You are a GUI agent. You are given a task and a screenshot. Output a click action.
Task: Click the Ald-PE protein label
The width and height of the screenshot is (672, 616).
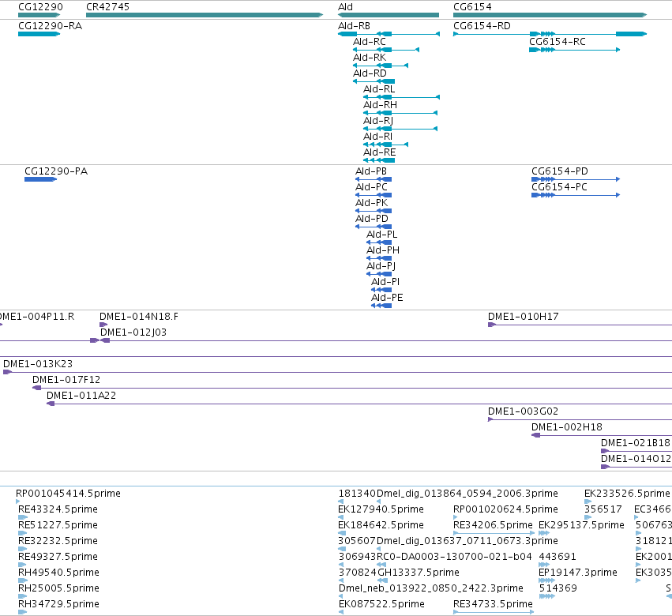[387, 298]
